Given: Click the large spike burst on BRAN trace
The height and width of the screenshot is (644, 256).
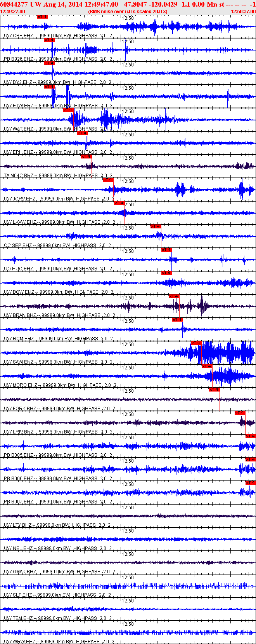Looking at the screenshot, I should coord(202,306).
